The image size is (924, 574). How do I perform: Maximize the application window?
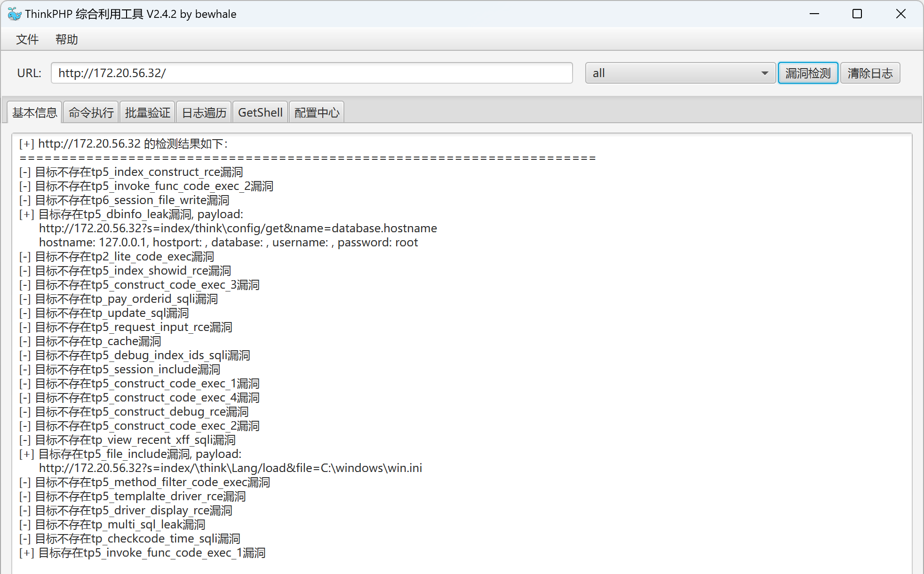857,14
